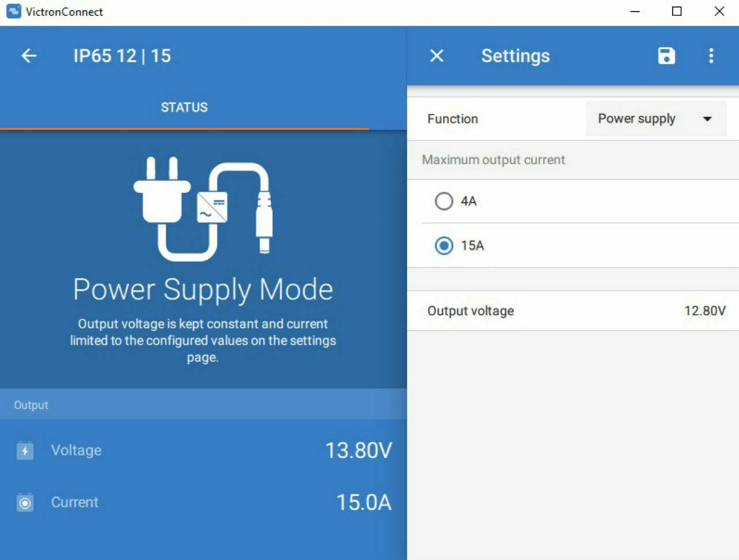Go back using the left arrow
Screen dimensions: 739x560
pyautogui.click(x=29, y=56)
